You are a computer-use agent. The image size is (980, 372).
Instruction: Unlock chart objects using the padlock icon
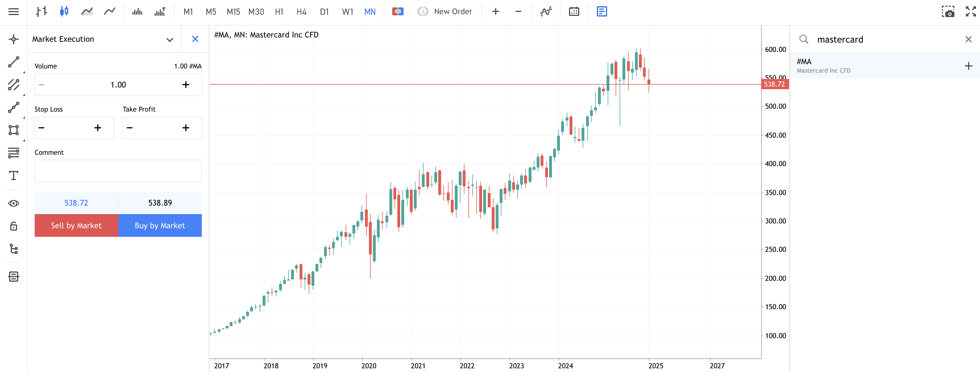point(14,226)
